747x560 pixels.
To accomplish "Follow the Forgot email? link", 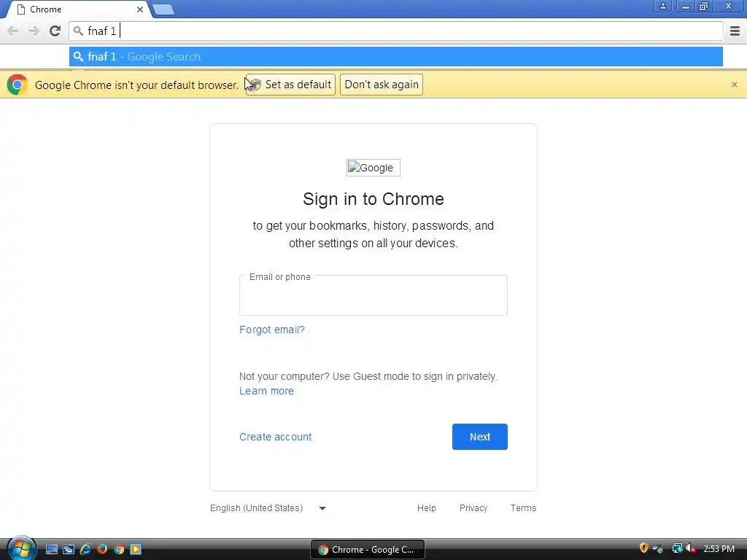I will (272, 330).
